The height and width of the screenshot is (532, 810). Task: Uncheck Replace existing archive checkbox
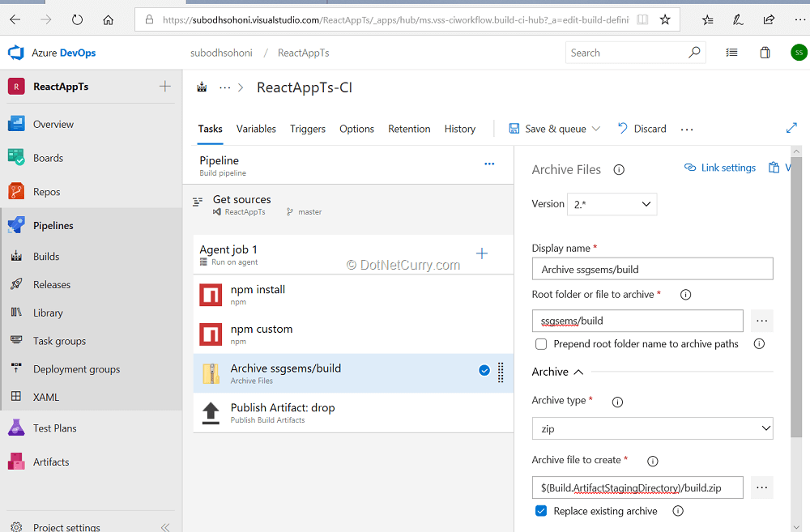541,511
